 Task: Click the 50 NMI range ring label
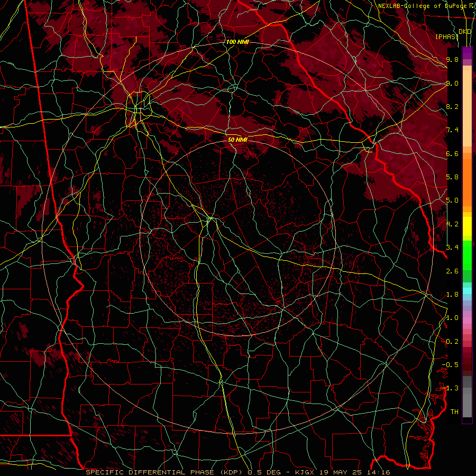[237, 140]
